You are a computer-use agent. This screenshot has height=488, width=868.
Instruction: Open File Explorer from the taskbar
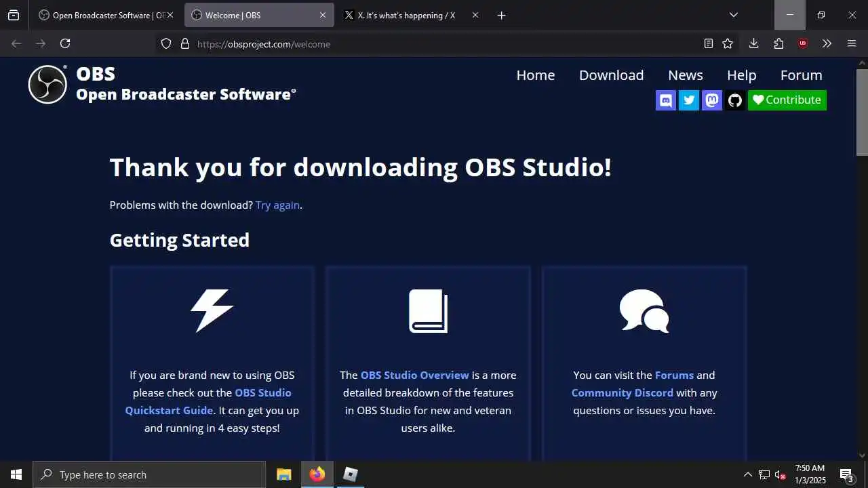coord(284,474)
